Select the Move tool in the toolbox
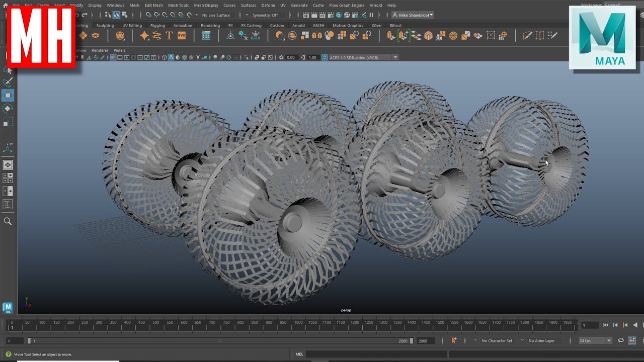 (x=8, y=95)
